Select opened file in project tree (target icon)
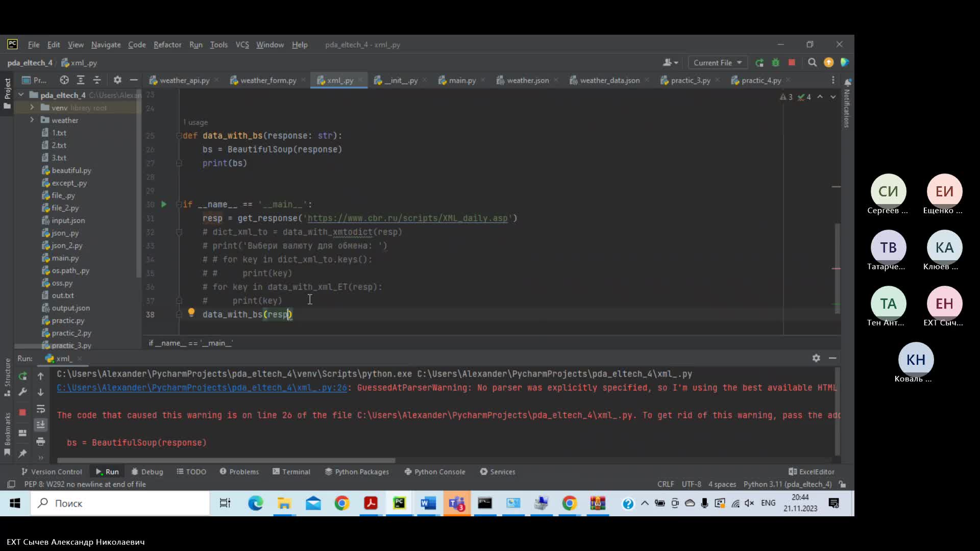980x551 pixels. pyautogui.click(x=64, y=80)
